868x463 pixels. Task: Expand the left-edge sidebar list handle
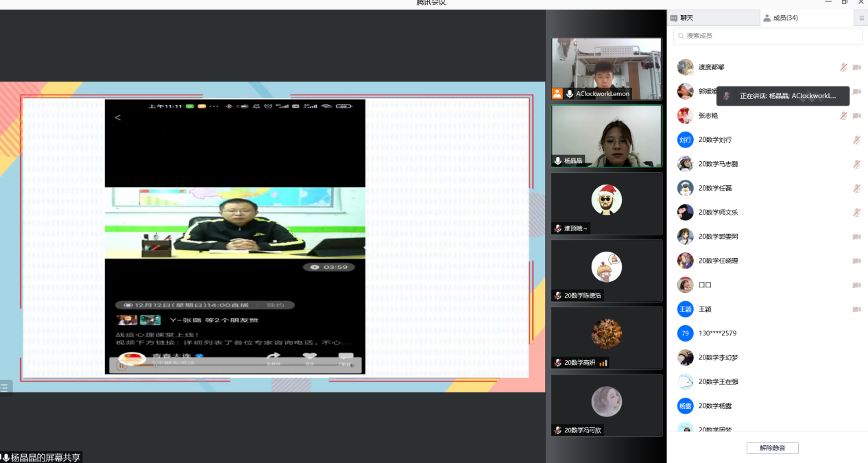(5, 388)
